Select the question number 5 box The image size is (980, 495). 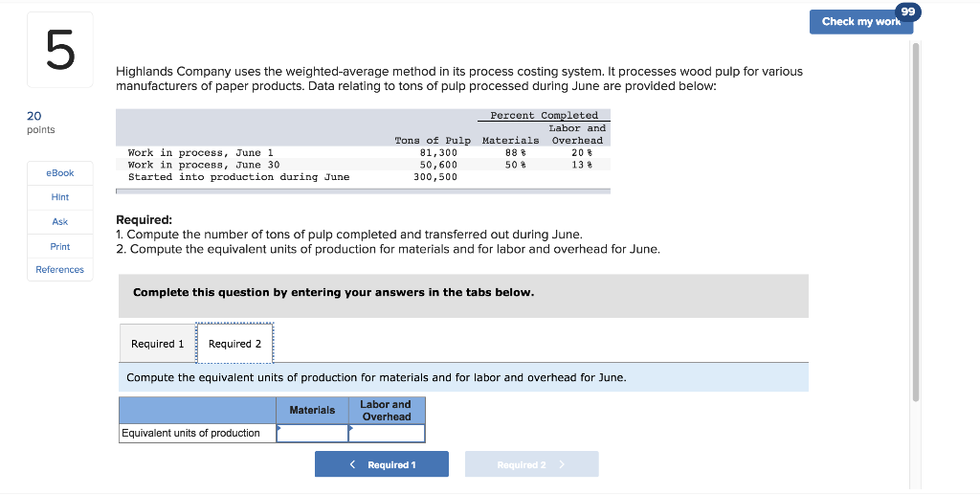click(60, 50)
